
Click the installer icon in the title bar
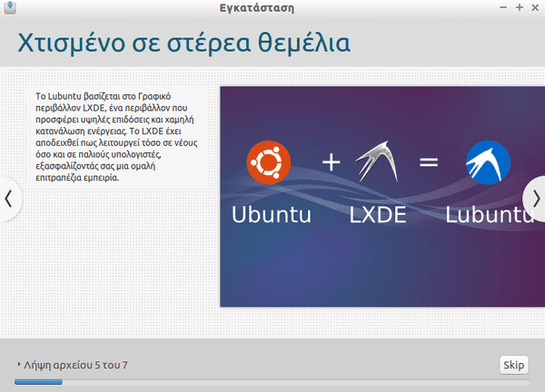tap(10, 7)
